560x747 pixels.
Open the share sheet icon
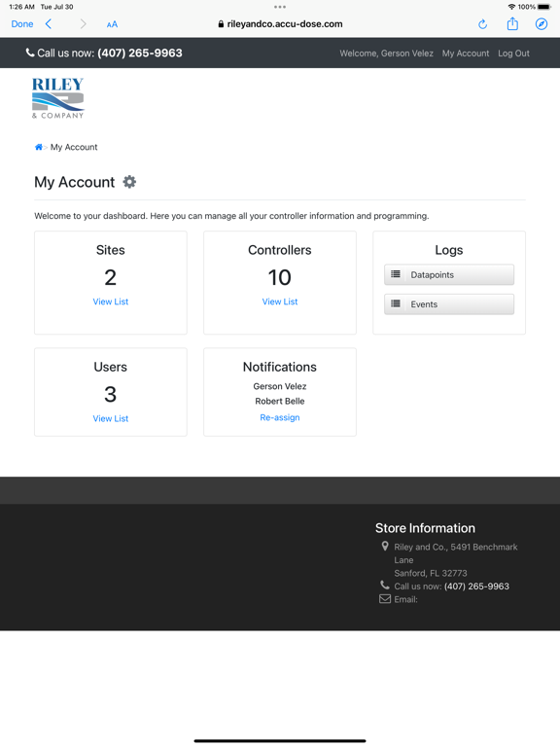click(x=512, y=23)
